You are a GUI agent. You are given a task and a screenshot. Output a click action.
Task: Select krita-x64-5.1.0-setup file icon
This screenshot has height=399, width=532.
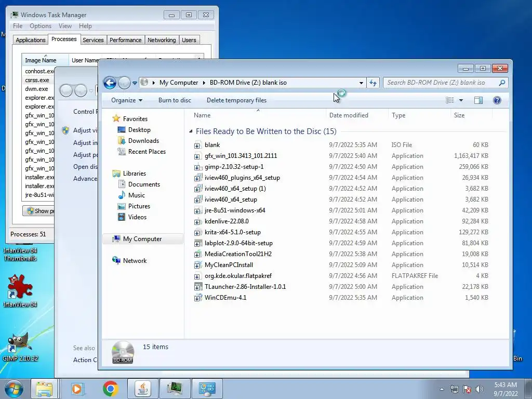[x=197, y=232]
